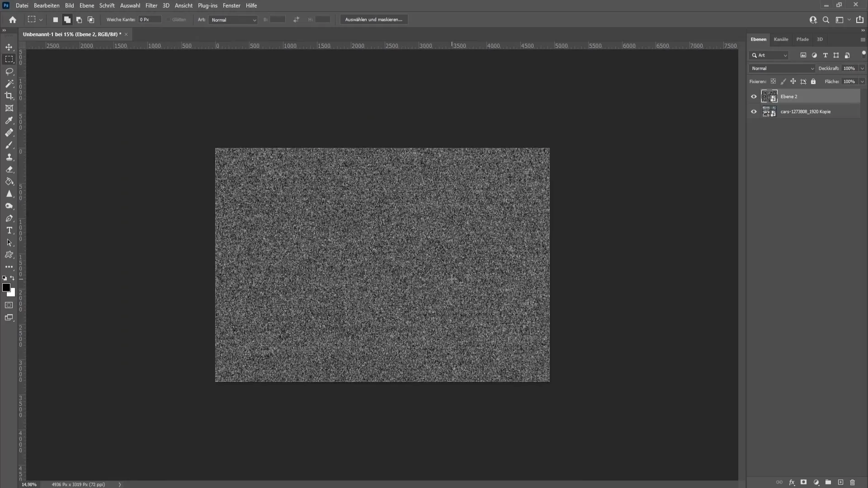Toggle visibility of cars-1273808 layer

pyautogui.click(x=754, y=112)
